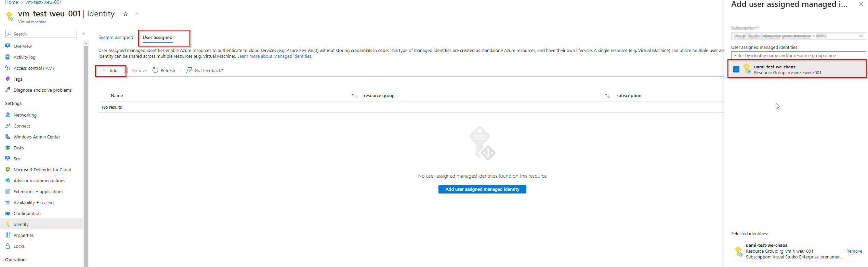Click Add user assigned managed identity button
This screenshot has width=868, height=267.
[482, 189]
